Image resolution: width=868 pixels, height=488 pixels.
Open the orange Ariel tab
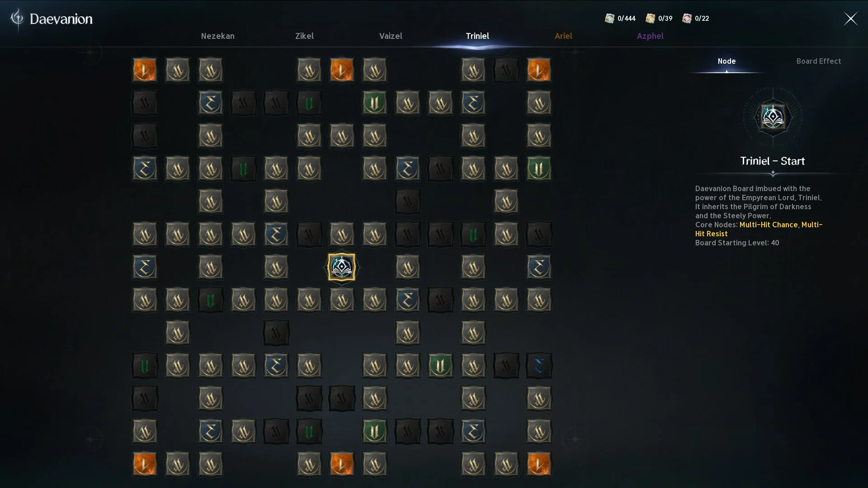(x=563, y=36)
